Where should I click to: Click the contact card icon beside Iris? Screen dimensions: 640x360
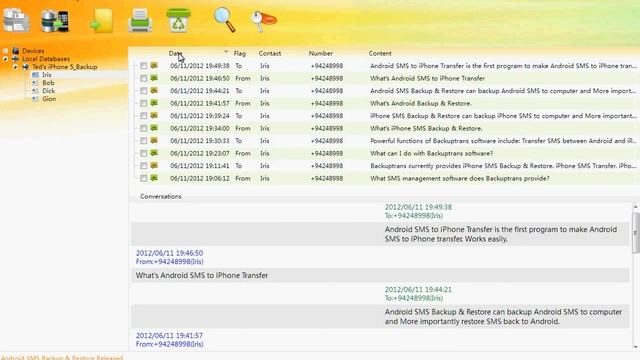(36, 75)
